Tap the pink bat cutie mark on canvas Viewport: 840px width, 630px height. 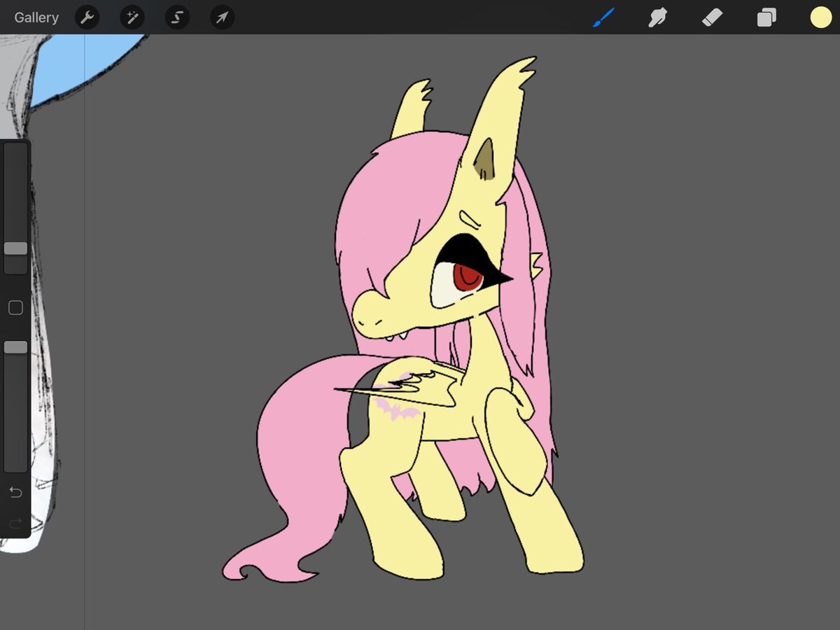point(398,409)
